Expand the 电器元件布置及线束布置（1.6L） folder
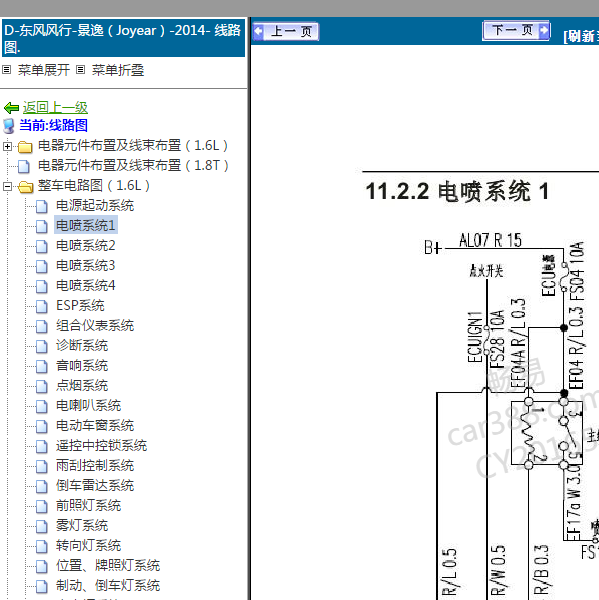 (7, 146)
